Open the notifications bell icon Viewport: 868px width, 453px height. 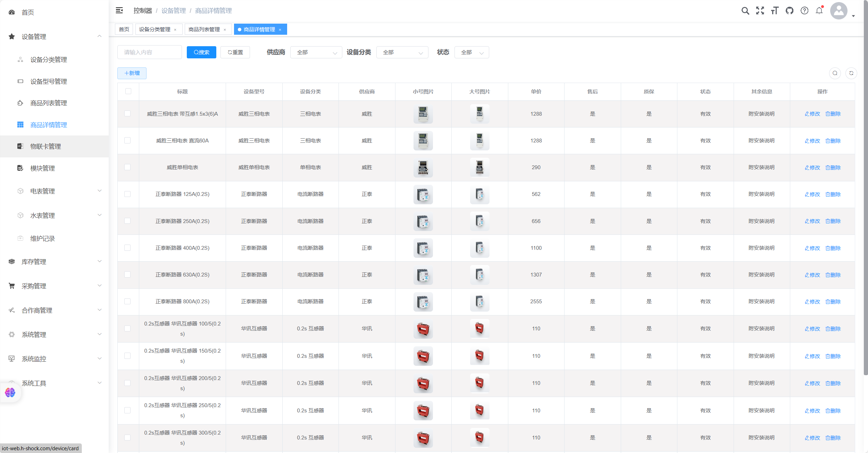point(819,11)
